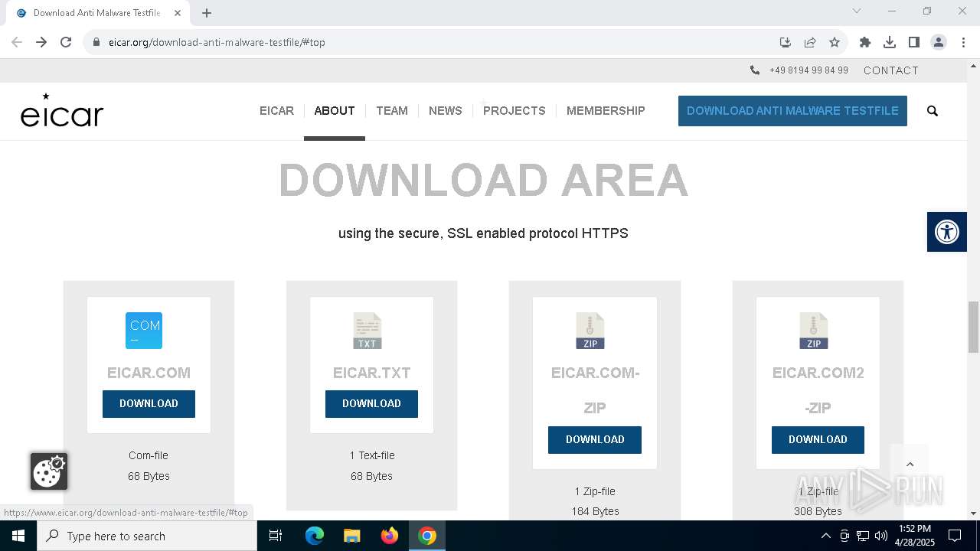Share this page via share icon
This screenshot has width=980, height=551.
810,42
